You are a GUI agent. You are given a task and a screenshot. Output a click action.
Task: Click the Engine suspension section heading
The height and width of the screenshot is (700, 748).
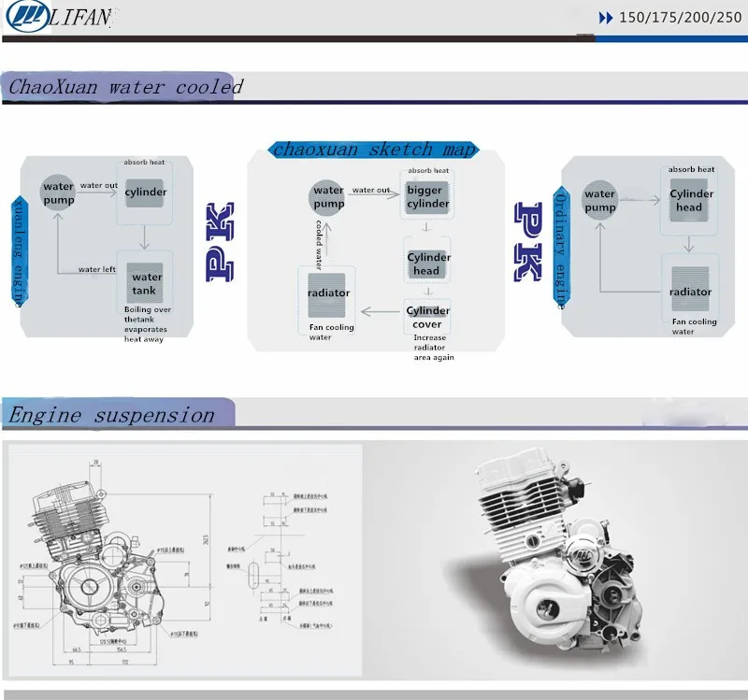coord(111,414)
